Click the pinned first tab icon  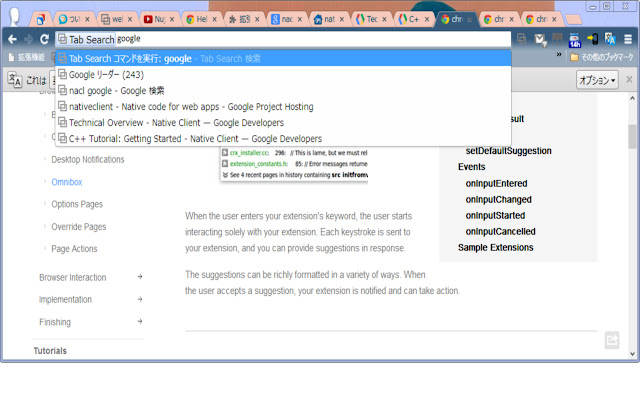coord(41,19)
